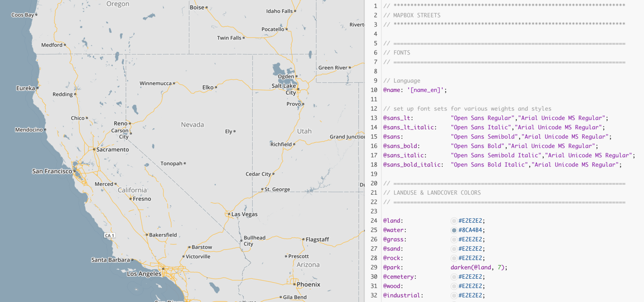
Task: Click line number 25 in the gutter
Action: [x=374, y=230]
